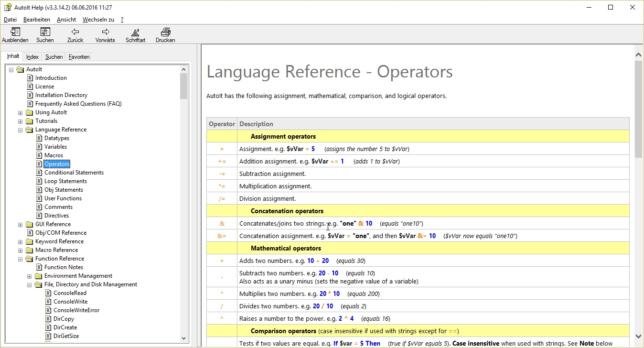
Task: Click the Using AutoIt folder icon
Action: click(x=30, y=112)
